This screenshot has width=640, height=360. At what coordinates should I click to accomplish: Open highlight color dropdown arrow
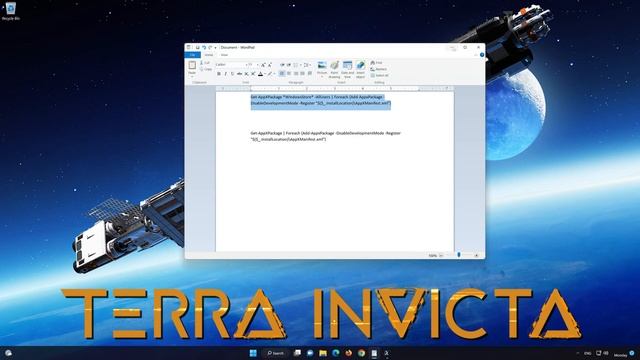[x=274, y=74]
